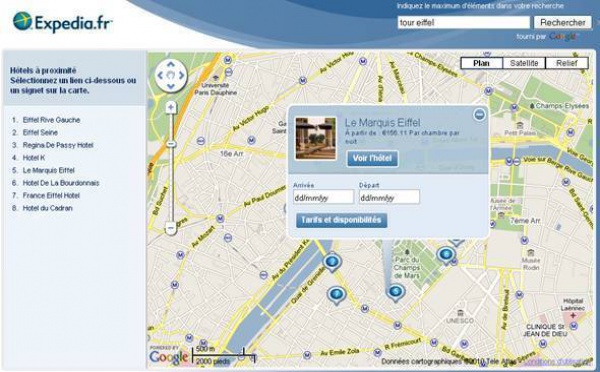
Task: Click the hotel marker beside Champ de Mars park
Action: [445, 255]
